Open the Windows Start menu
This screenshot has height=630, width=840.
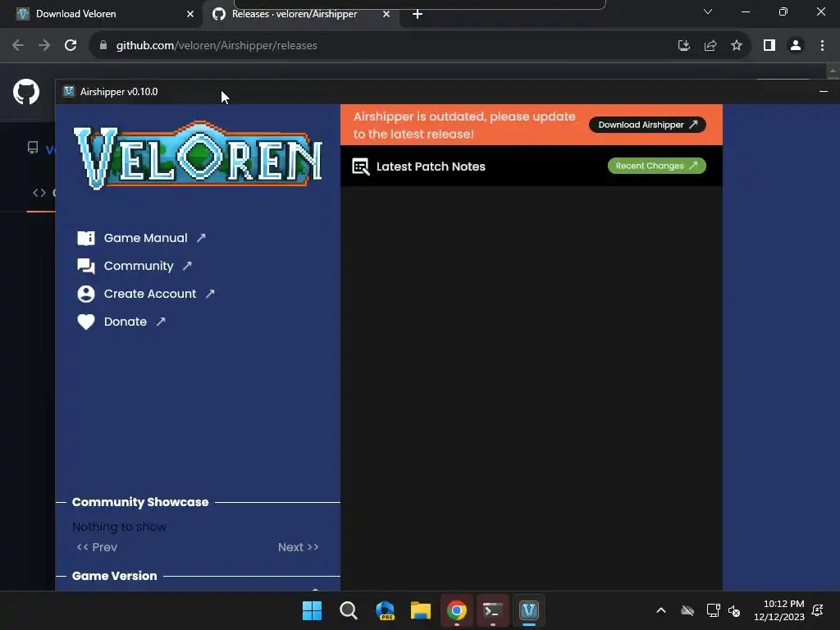point(313,610)
